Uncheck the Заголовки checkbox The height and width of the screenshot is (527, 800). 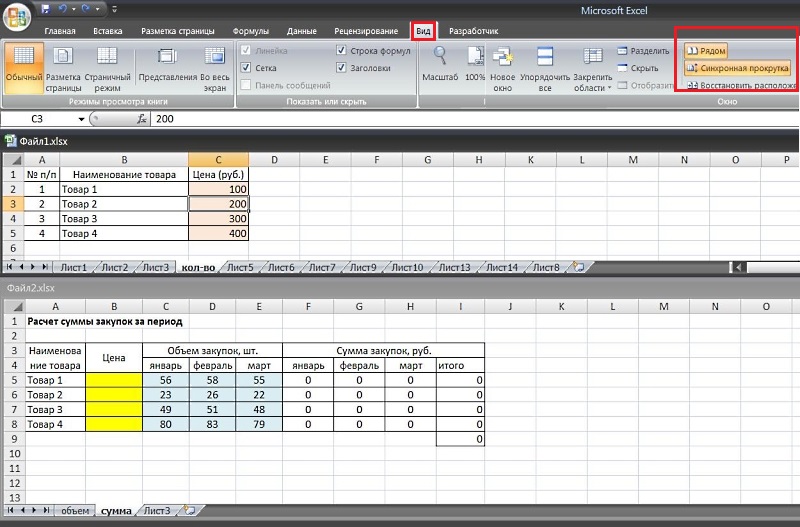342,68
